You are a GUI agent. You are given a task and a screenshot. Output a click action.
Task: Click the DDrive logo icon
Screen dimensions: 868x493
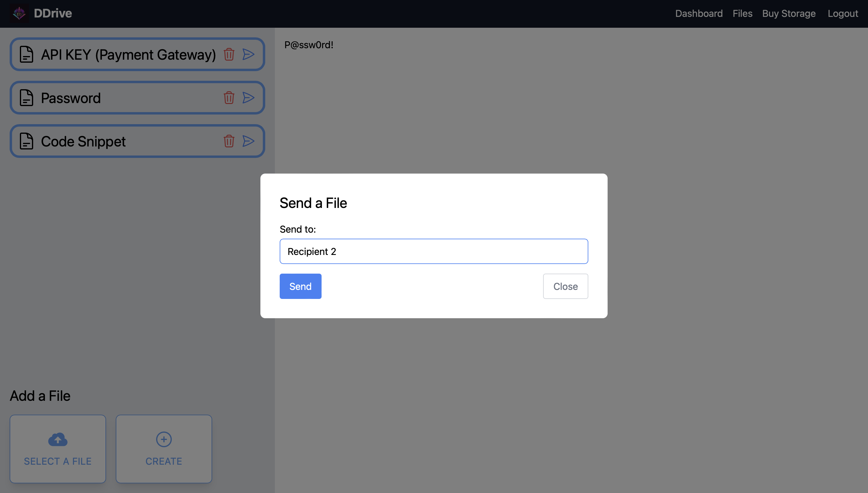[x=19, y=14]
